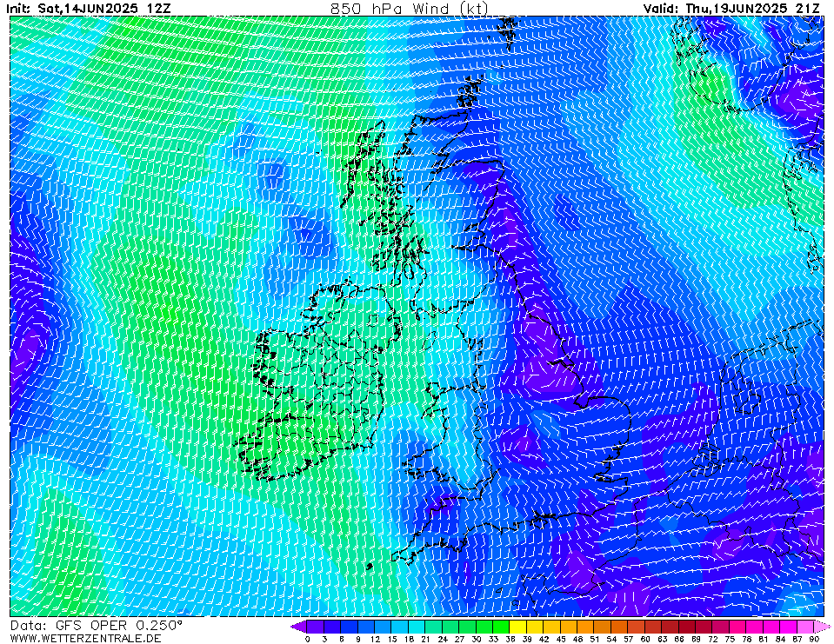Select the cyan swatch between 18 and 21
This screenshot has width=834, height=644.
[417, 627]
